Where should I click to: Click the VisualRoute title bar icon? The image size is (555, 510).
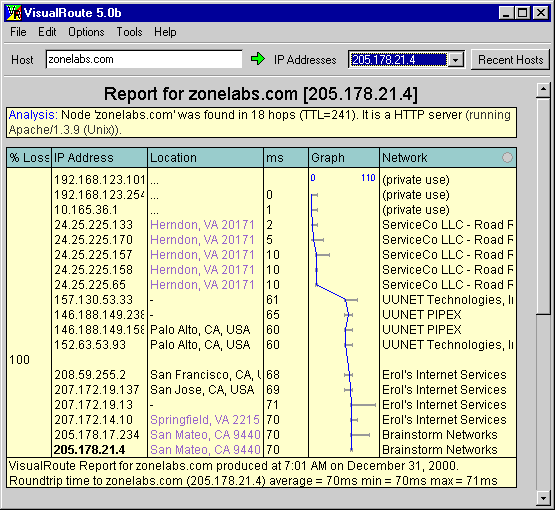click(x=14, y=13)
